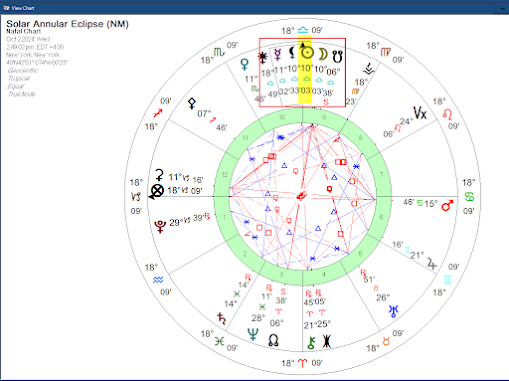Click the Part of Fortune circled-cross glyph
Screen dimensions: 509x381
(x=157, y=191)
